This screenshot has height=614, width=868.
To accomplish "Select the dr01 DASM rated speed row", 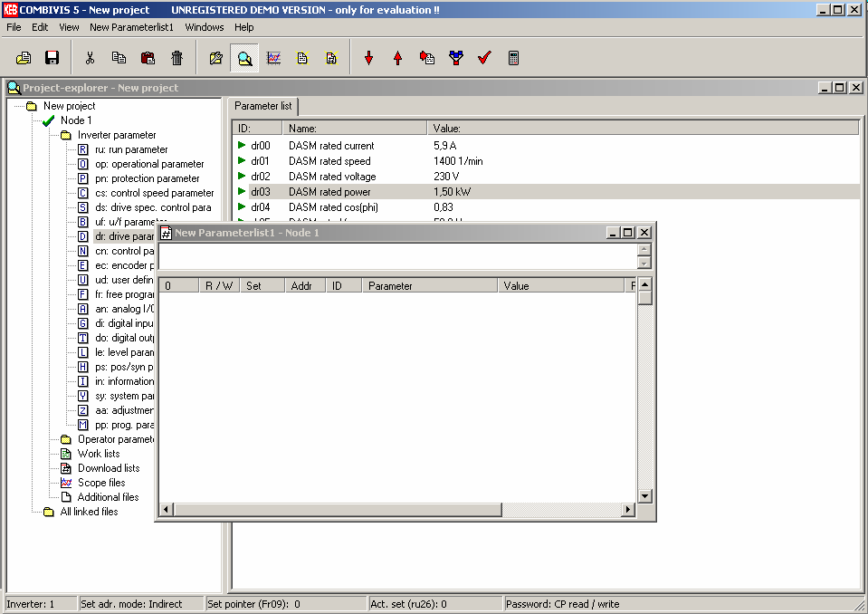I will coord(545,161).
